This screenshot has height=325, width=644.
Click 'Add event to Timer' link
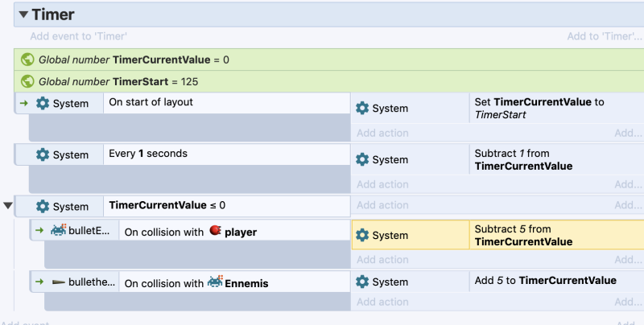tap(78, 36)
